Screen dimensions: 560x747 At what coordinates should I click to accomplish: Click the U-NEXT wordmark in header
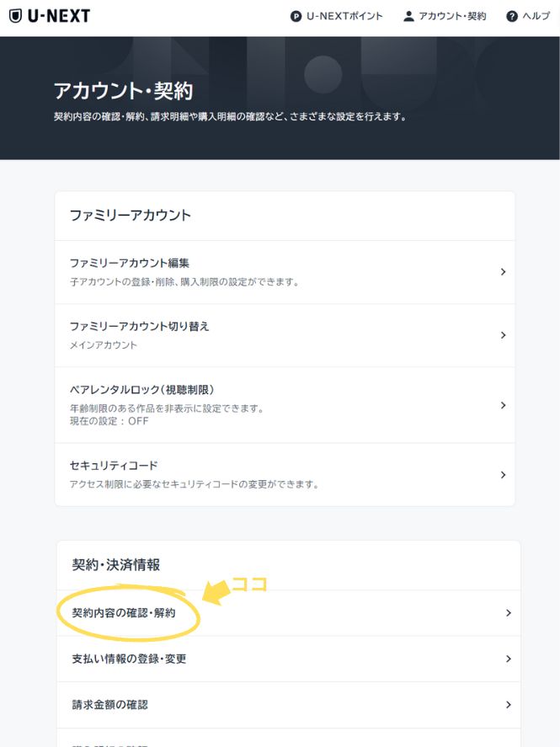(59, 16)
